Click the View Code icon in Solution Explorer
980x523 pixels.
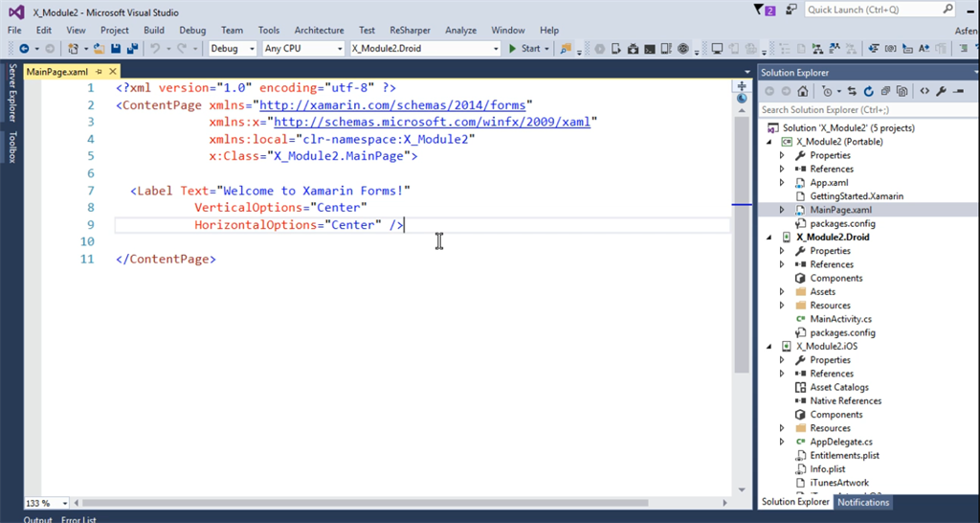point(924,92)
